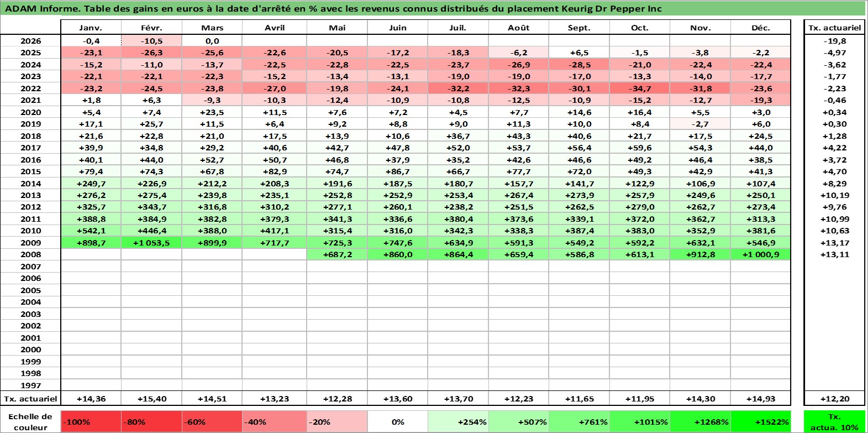This screenshot has height=433, width=868.
Task: Click the -80% color scale swatch
Action: (151, 421)
